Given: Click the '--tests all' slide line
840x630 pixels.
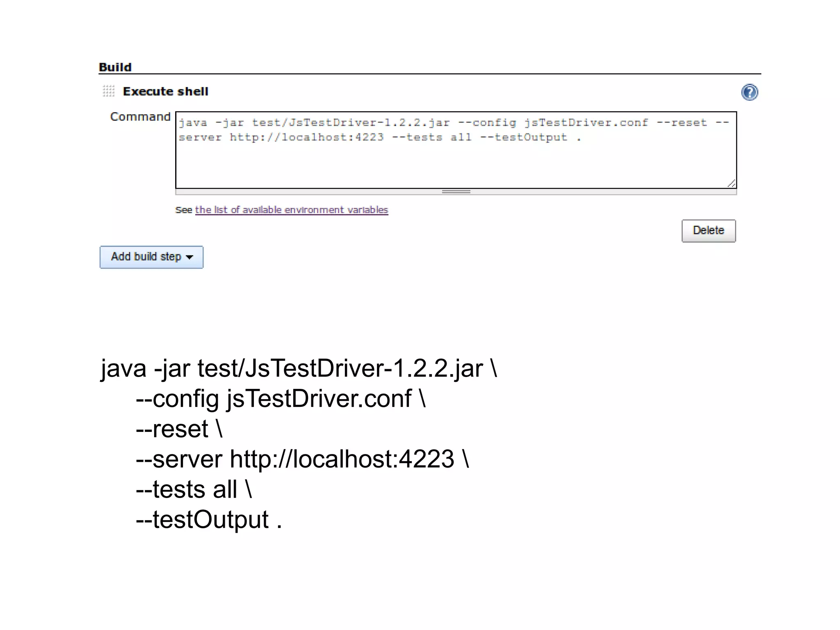Looking at the screenshot, I should point(194,489).
